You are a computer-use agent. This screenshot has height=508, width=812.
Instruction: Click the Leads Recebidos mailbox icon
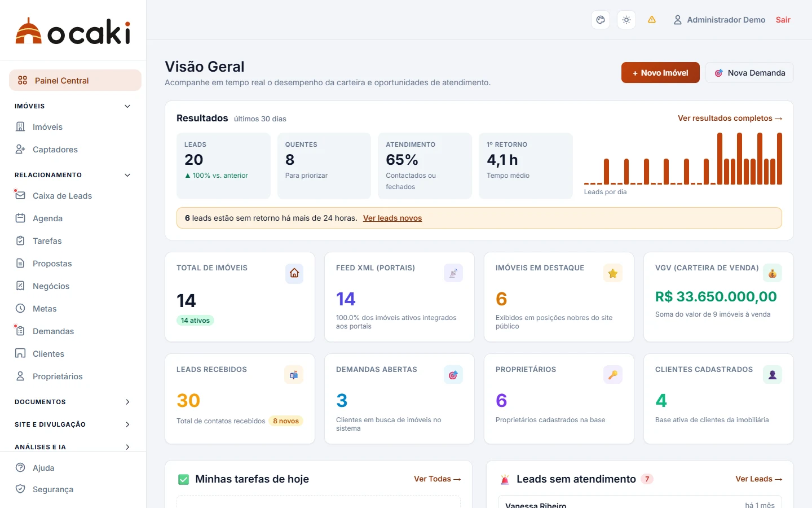294,375
